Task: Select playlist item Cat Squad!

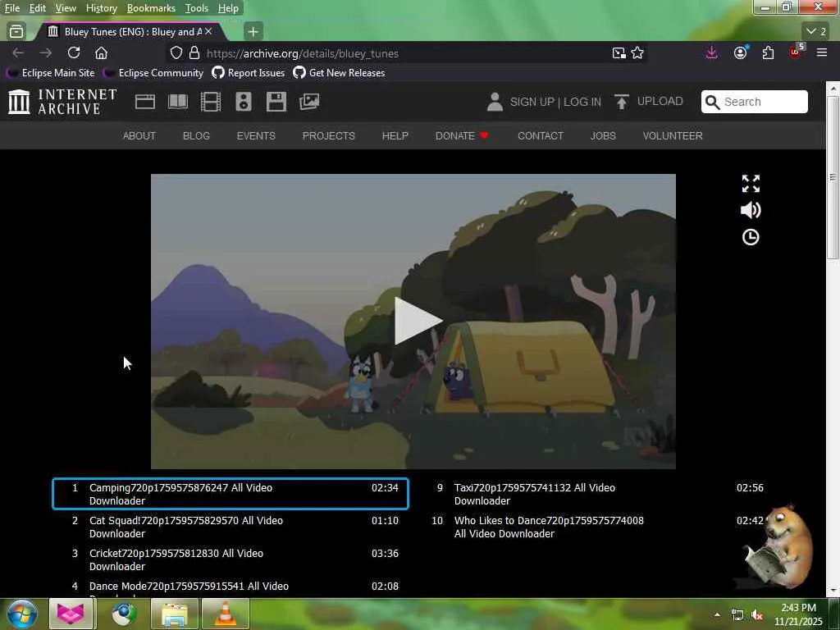Action: coord(231,527)
